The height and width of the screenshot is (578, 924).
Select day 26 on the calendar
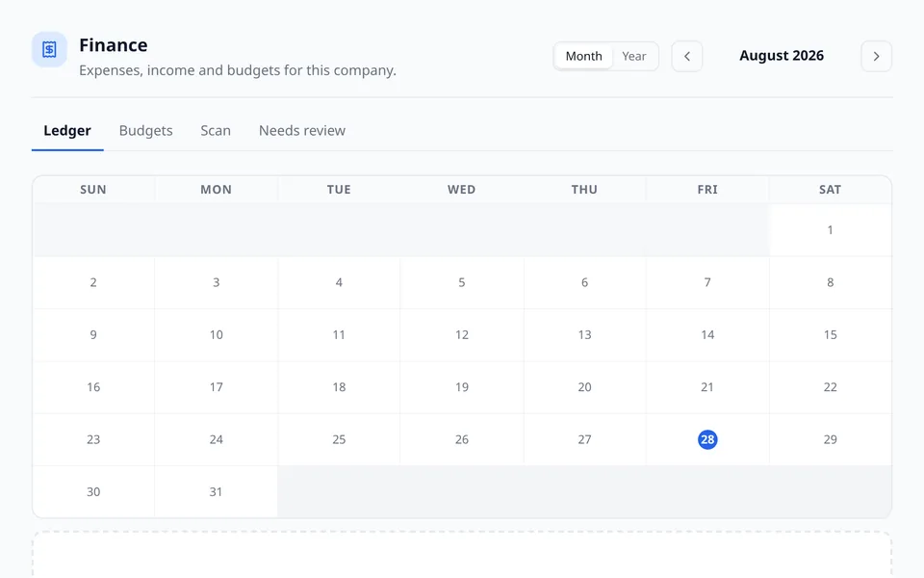[462, 440]
